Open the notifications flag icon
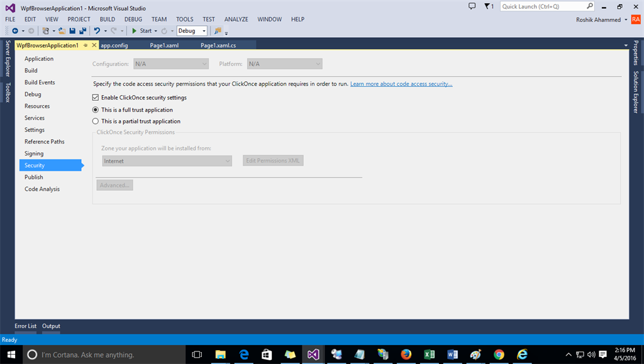This screenshot has width=644, height=364. (487, 6)
